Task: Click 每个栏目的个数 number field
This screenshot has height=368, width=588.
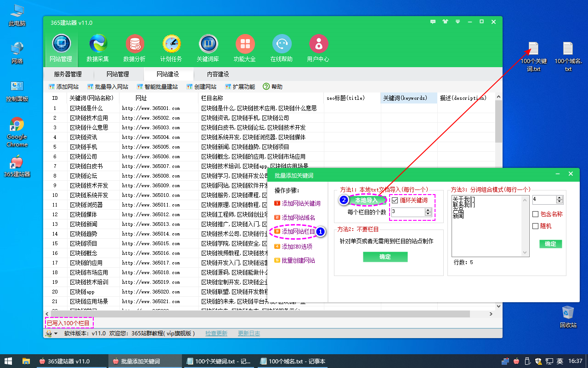Action: pyautogui.click(x=407, y=212)
